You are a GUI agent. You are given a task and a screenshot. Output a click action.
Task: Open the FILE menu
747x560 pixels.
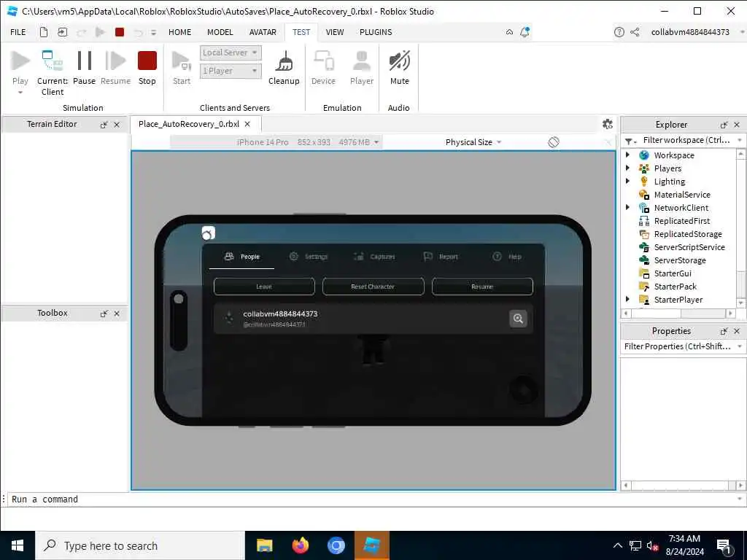(x=18, y=32)
